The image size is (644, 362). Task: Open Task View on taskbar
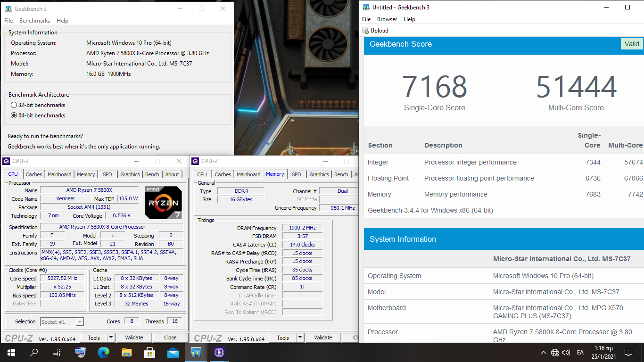click(57, 352)
